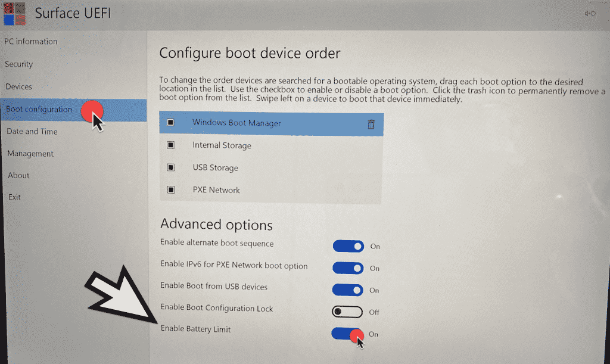Click the volume icon at top right
The height and width of the screenshot is (364, 610).
(590, 13)
